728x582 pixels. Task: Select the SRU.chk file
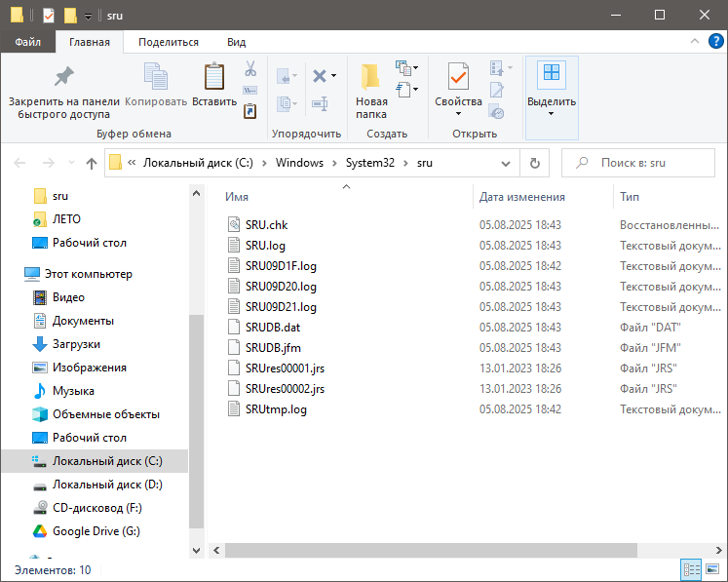266,225
